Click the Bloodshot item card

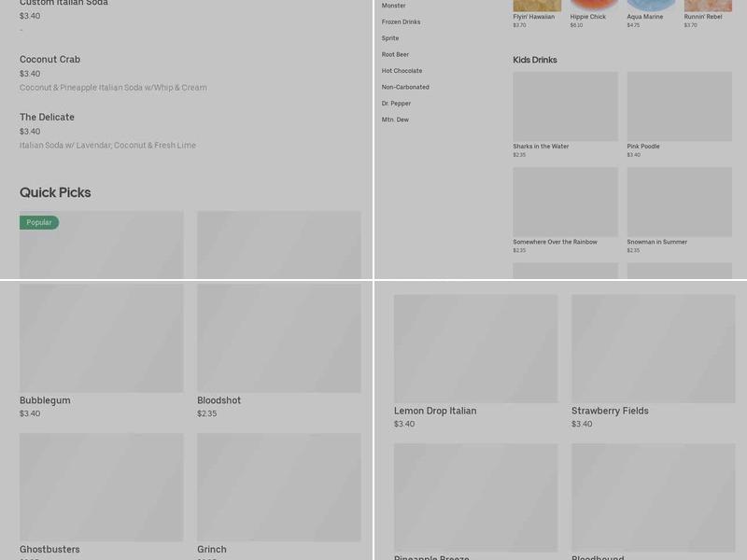278,339
